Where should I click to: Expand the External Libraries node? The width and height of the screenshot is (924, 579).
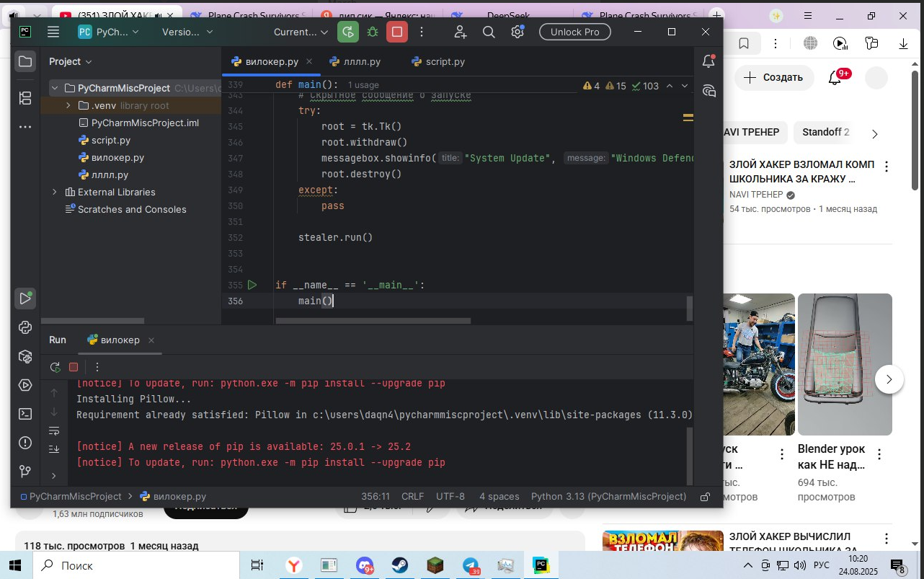point(54,192)
